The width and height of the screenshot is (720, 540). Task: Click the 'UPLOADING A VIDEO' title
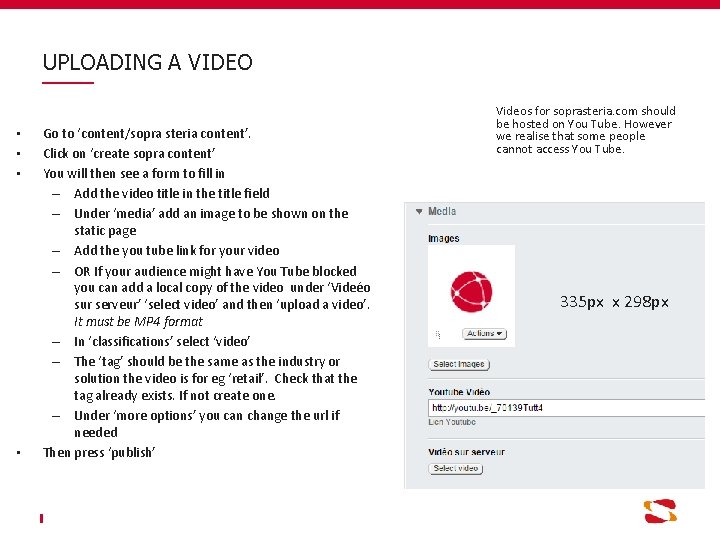click(x=147, y=62)
